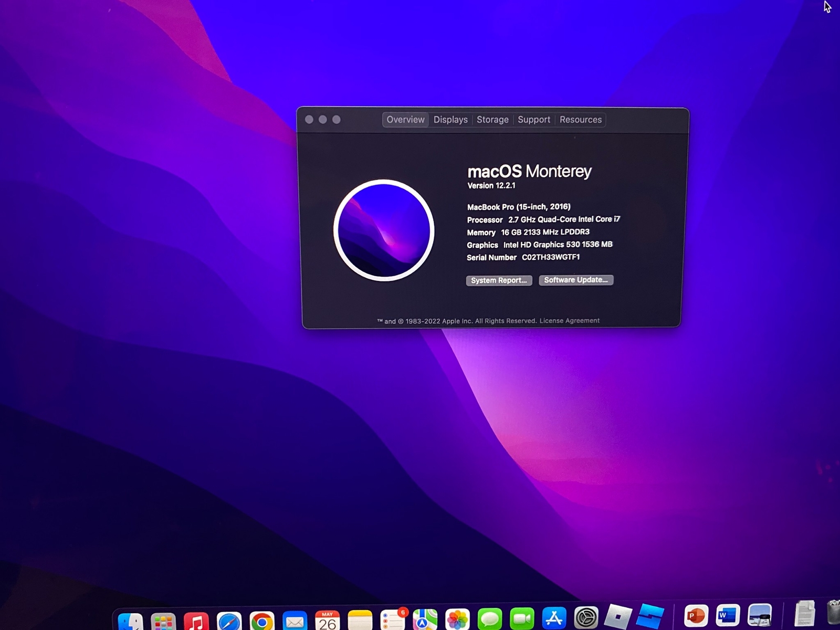The image size is (840, 630).
Task: Open the App Store from the Dock
Action: 554,618
